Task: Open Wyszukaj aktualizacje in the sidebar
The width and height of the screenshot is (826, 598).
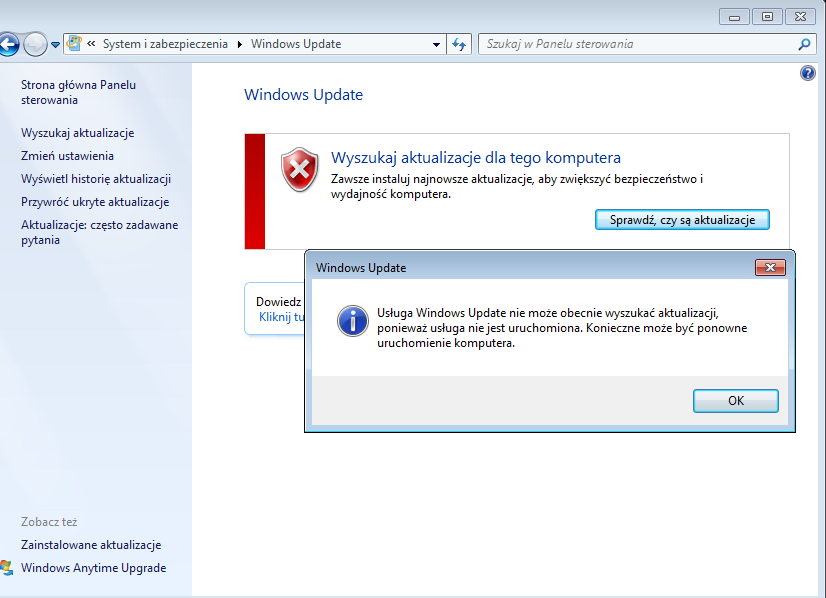Action: pyautogui.click(x=77, y=133)
